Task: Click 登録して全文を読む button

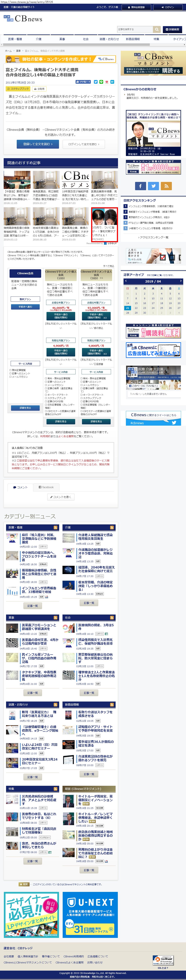Action: pos(37,144)
